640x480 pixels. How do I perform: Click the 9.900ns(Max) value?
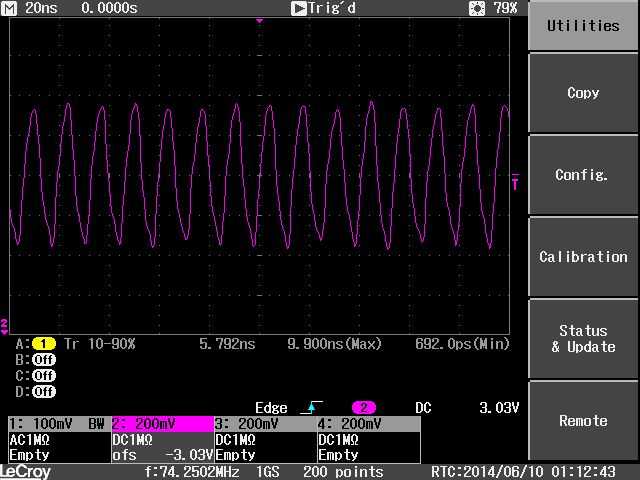334,344
